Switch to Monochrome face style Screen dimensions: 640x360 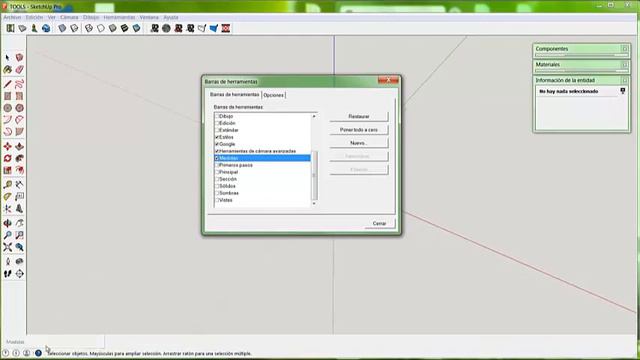[136, 28]
